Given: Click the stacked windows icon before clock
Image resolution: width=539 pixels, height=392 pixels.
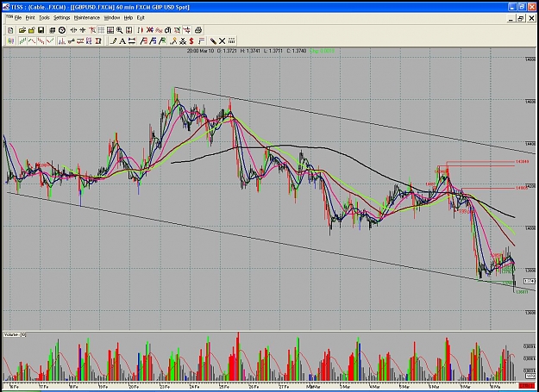Looking at the screenshot, I should click(x=53, y=30).
